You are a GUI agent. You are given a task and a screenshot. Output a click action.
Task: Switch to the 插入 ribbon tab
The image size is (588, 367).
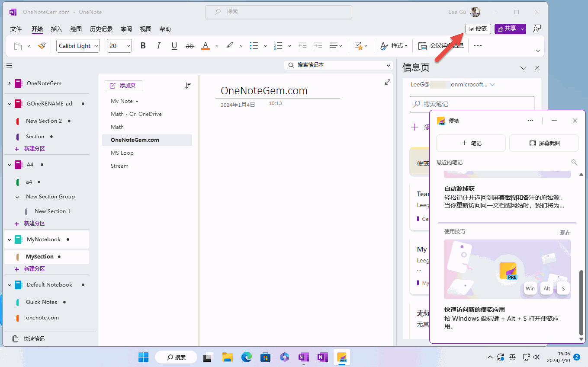click(x=57, y=29)
